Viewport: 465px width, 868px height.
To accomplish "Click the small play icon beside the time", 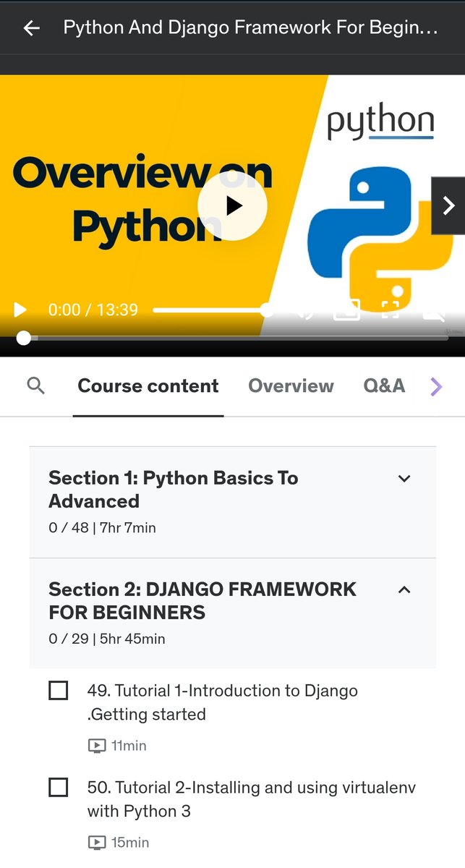I will 20,310.
